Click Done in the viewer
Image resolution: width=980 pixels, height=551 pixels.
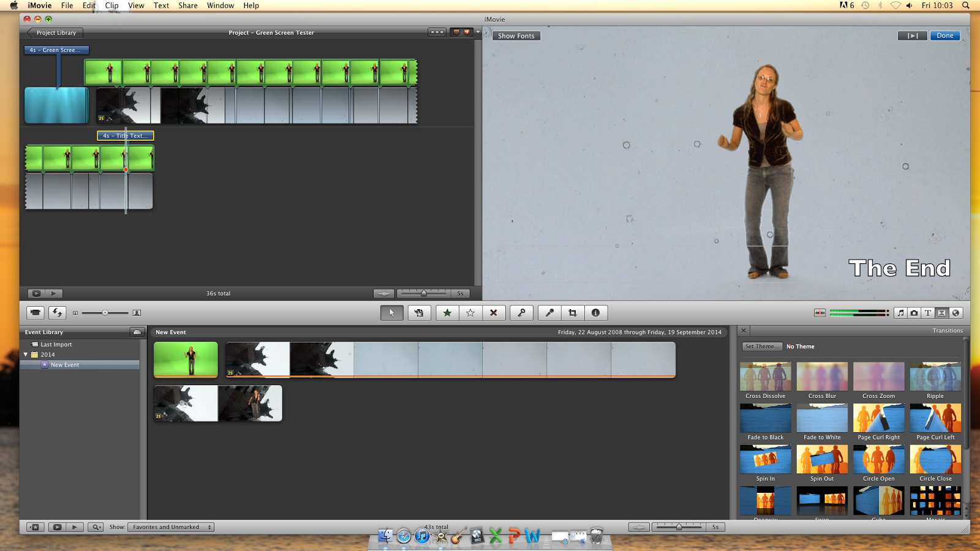click(945, 36)
